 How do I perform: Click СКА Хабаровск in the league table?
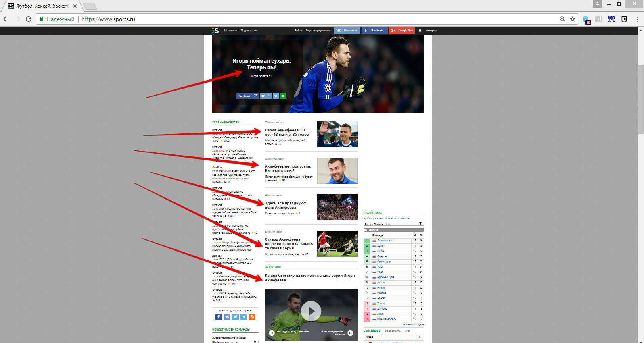tap(387, 319)
